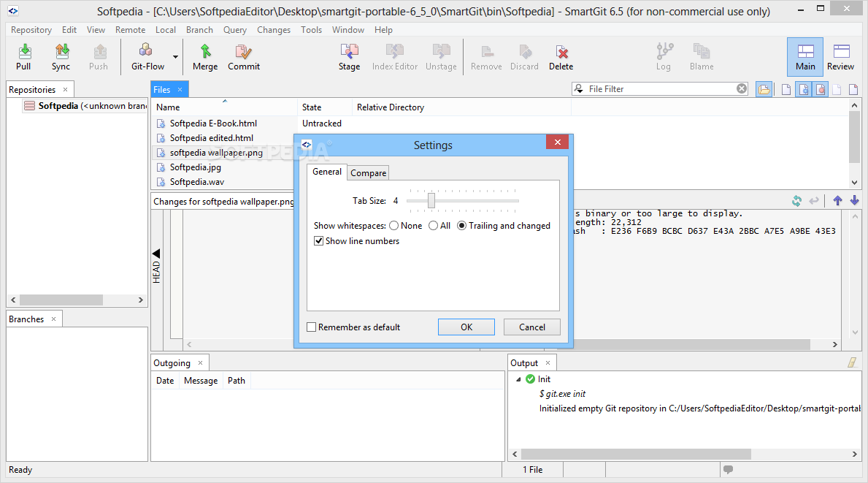Click the Discard toolbar icon
This screenshot has width=868, height=483.
tap(524, 58)
